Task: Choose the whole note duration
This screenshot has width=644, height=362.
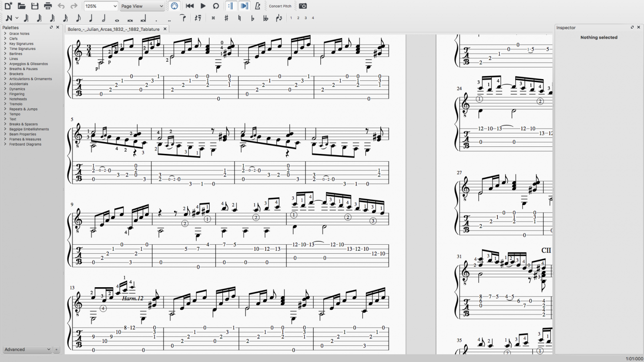Action: pyautogui.click(x=117, y=19)
